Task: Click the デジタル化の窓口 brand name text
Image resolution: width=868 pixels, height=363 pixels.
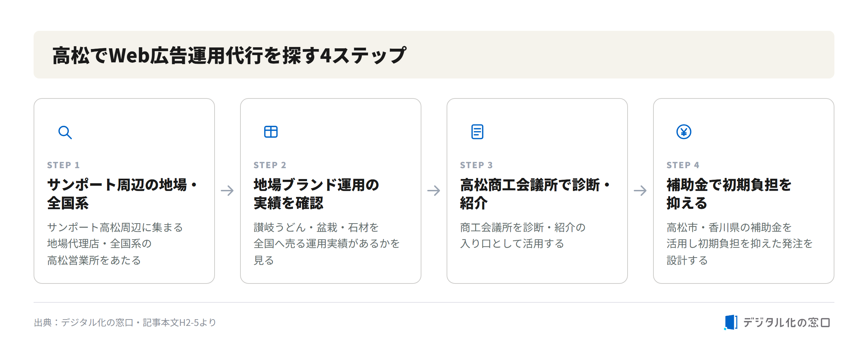Action: pyautogui.click(x=786, y=322)
